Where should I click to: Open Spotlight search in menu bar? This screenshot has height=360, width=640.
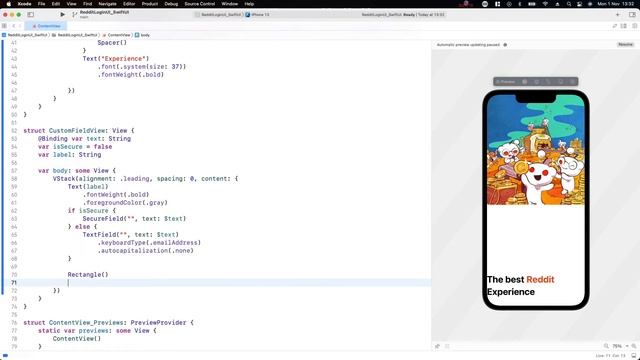coord(569,4)
